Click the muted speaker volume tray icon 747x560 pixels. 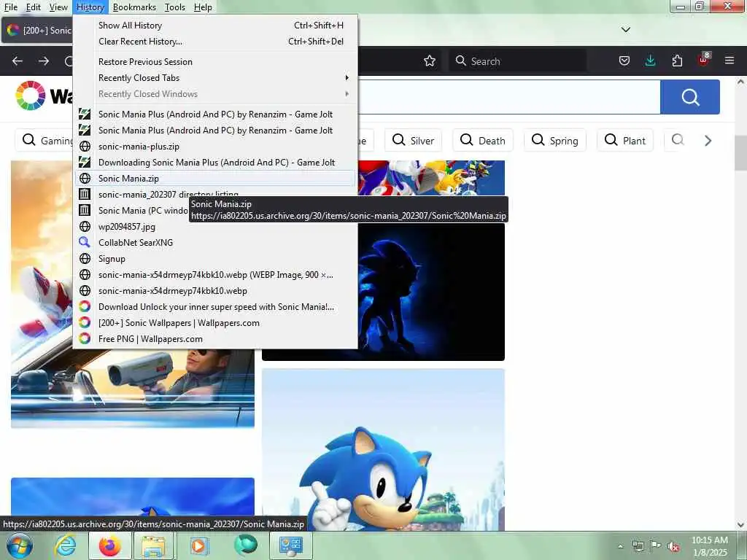click(673, 547)
